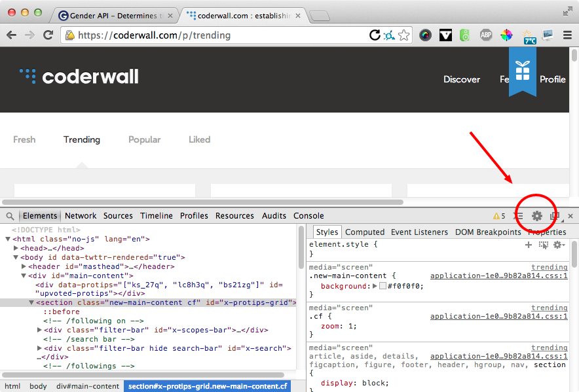Show console drawer icon in DevTools
The image size is (579, 392).
point(519,216)
